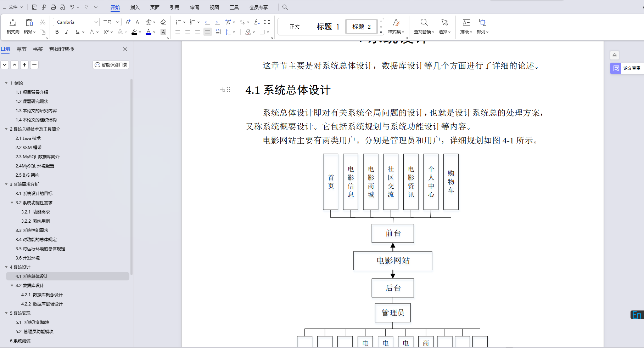644x348 pixels.
Task: Decrease paragraph indent
Action: point(207,22)
